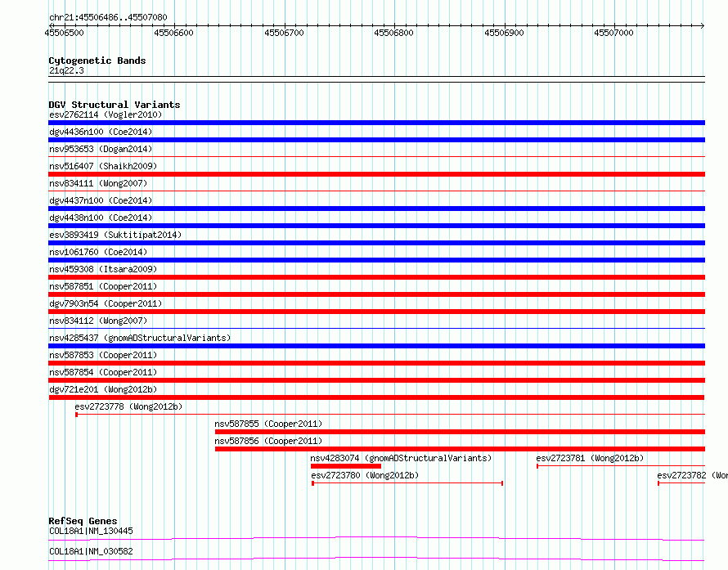This screenshot has width=728, height=570.
Task: Click the 45506700 ruler coordinate
Action: point(284,33)
